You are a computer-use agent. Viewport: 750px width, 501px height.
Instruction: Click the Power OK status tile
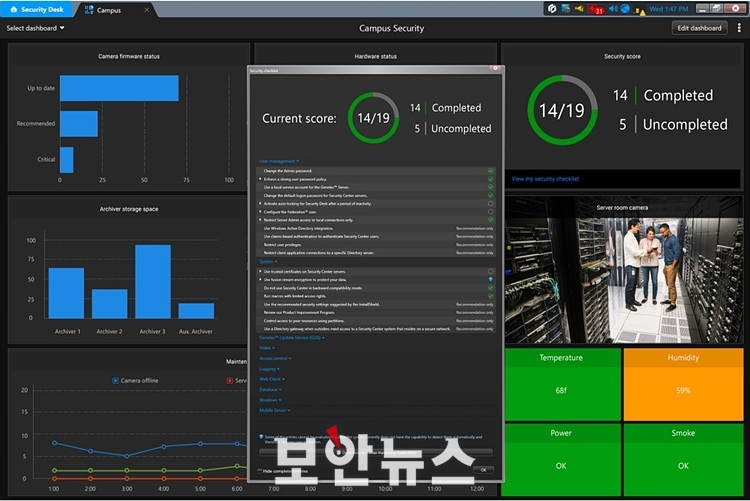(561, 459)
